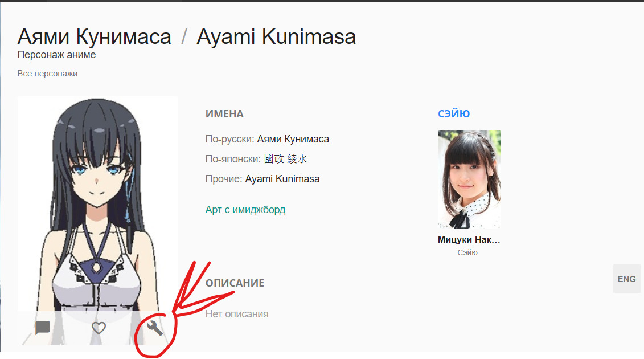This screenshot has width=644, height=359.
Task: Switch language with the ENG button
Action: tap(626, 279)
